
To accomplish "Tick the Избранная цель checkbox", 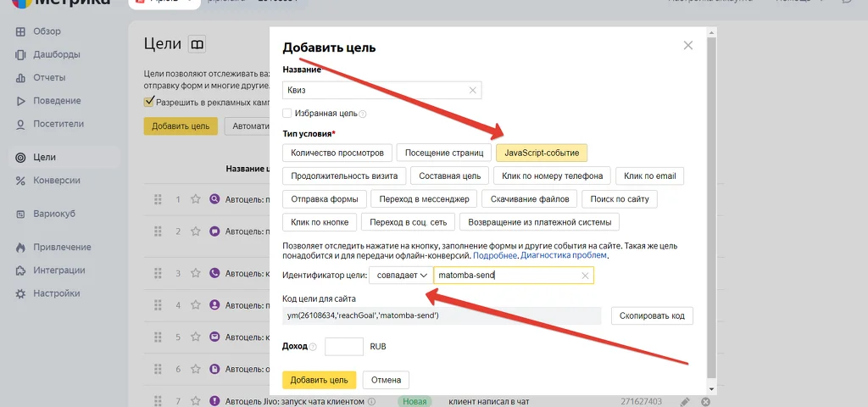I will click(x=287, y=114).
